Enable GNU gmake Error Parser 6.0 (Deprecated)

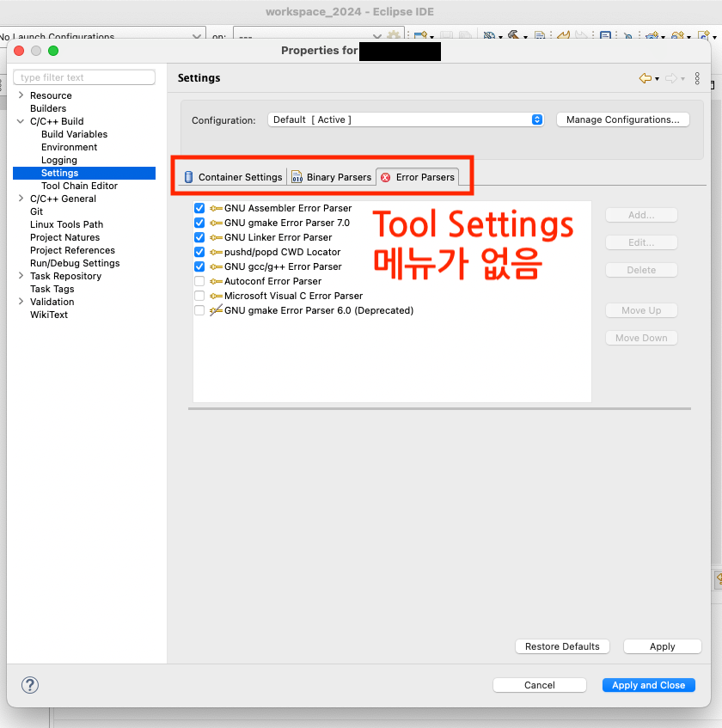[199, 310]
